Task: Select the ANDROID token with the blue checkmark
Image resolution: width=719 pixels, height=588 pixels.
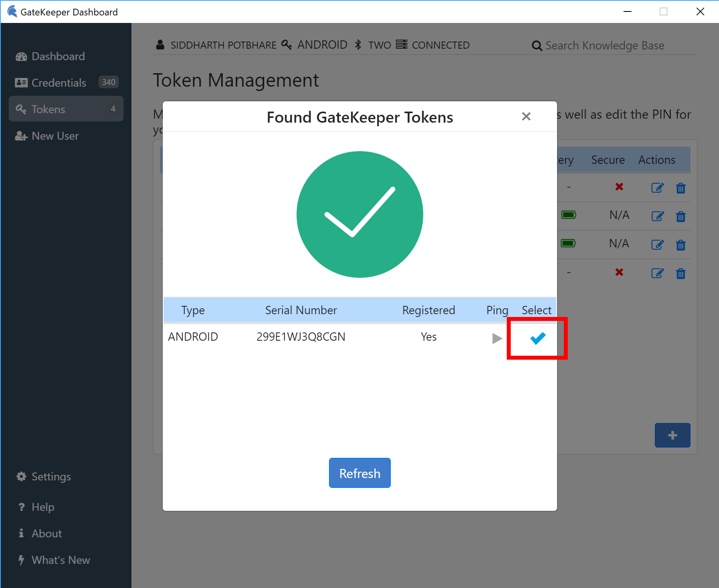Action: [x=537, y=338]
